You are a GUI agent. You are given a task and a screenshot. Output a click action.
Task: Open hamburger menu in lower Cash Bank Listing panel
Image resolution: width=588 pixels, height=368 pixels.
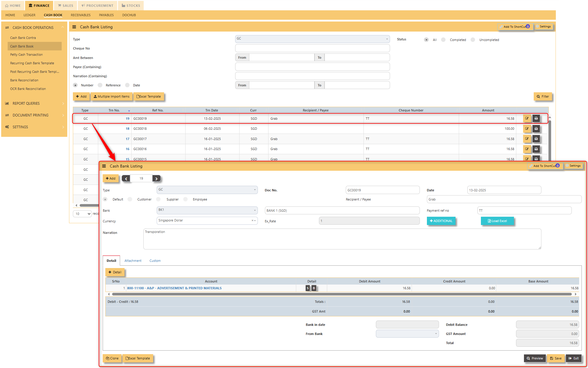pyautogui.click(x=104, y=166)
